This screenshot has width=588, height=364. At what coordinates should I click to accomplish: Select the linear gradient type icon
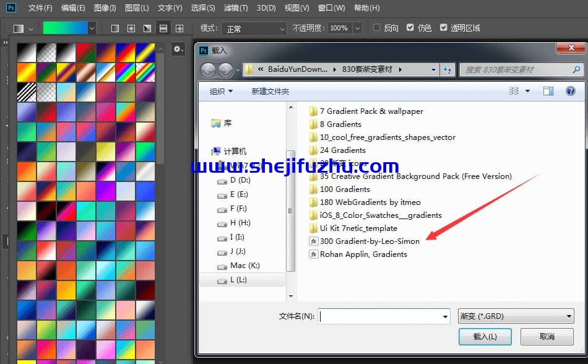[x=115, y=28]
